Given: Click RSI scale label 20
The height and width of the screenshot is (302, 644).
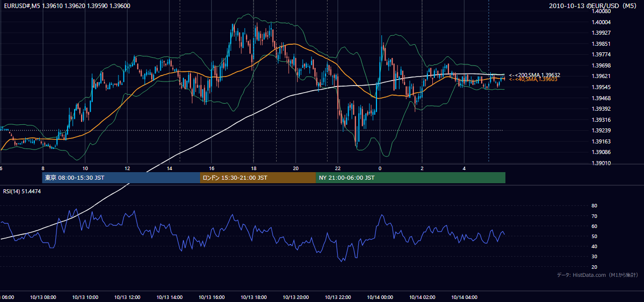Looking at the screenshot, I should pyautogui.click(x=594, y=267).
